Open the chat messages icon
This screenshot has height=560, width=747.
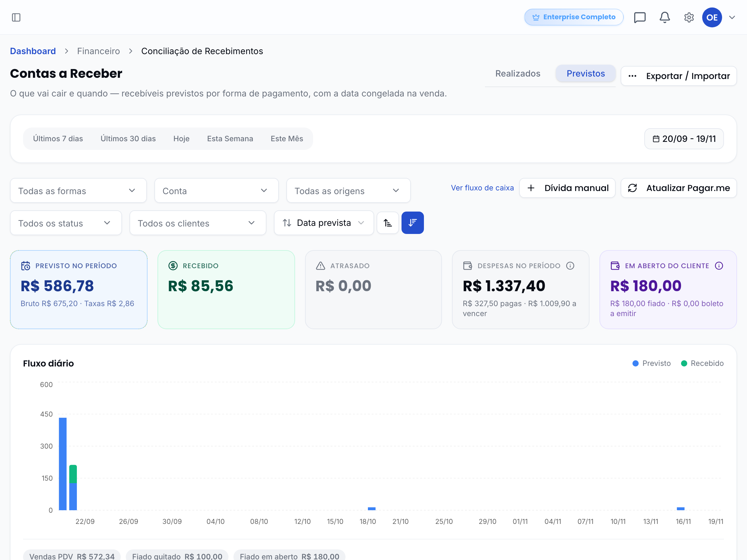click(x=640, y=17)
